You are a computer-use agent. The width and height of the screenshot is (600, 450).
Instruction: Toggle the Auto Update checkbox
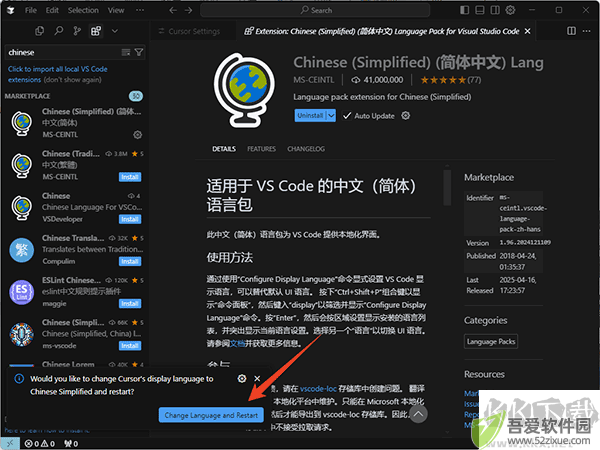pyautogui.click(x=347, y=116)
